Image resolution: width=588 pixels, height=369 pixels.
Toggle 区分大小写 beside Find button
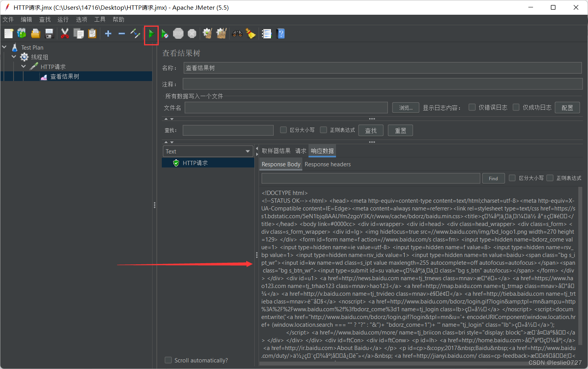click(512, 178)
